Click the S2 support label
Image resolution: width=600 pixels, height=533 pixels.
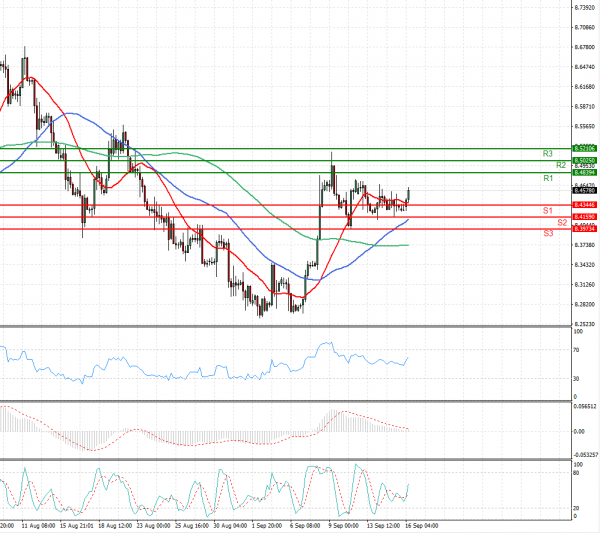562,223
